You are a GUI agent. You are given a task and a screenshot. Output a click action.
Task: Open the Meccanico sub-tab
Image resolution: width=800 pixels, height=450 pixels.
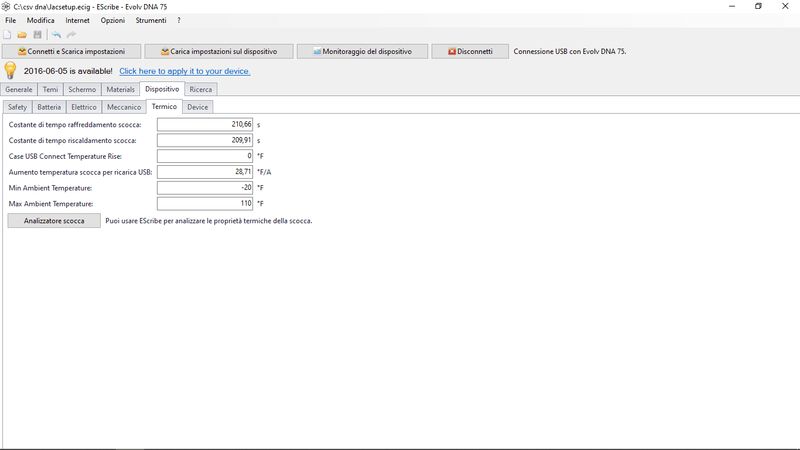coord(124,107)
